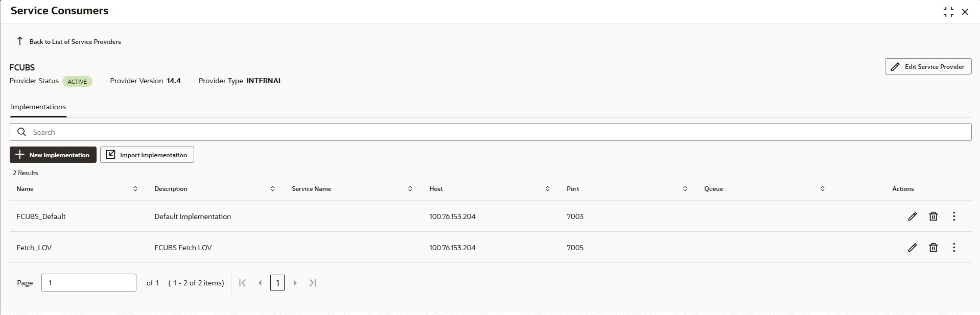Select page number 1 button

(277, 283)
